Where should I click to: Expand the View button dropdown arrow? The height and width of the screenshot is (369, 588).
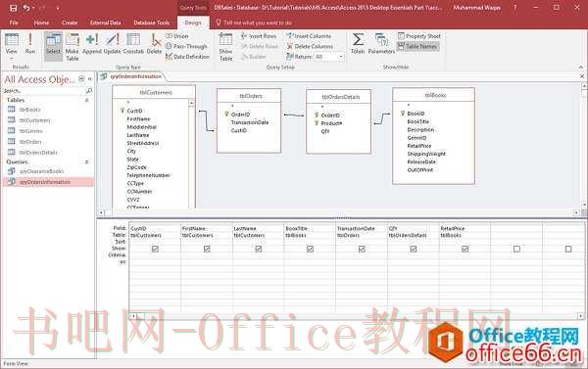[11, 58]
